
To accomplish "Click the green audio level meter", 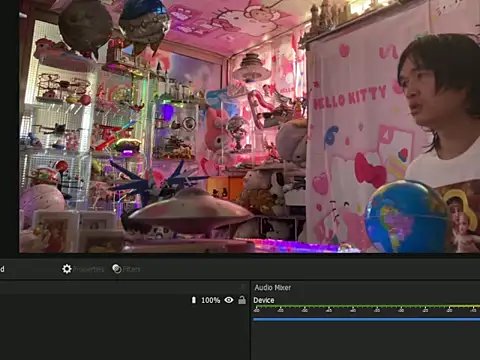I will 366,306.
